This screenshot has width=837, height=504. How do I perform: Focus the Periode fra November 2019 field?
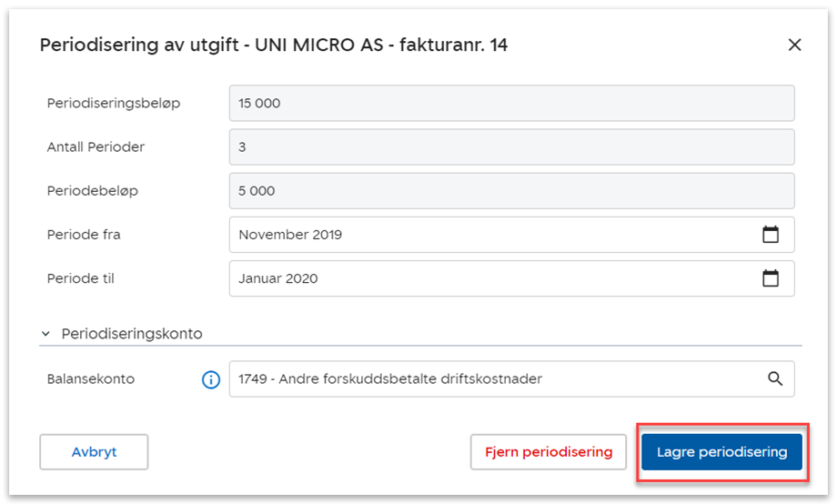[x=491, y=235]
